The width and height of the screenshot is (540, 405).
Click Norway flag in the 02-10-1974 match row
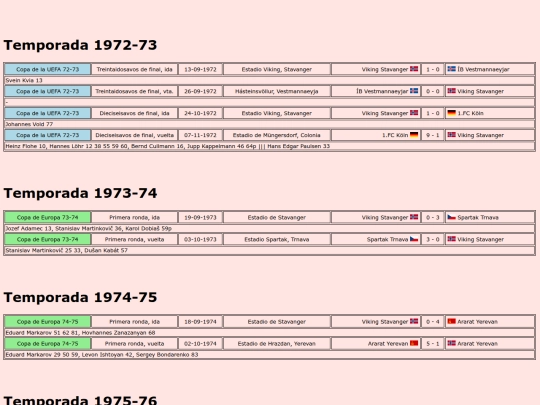pyautogui.click(x=451, y=343)
